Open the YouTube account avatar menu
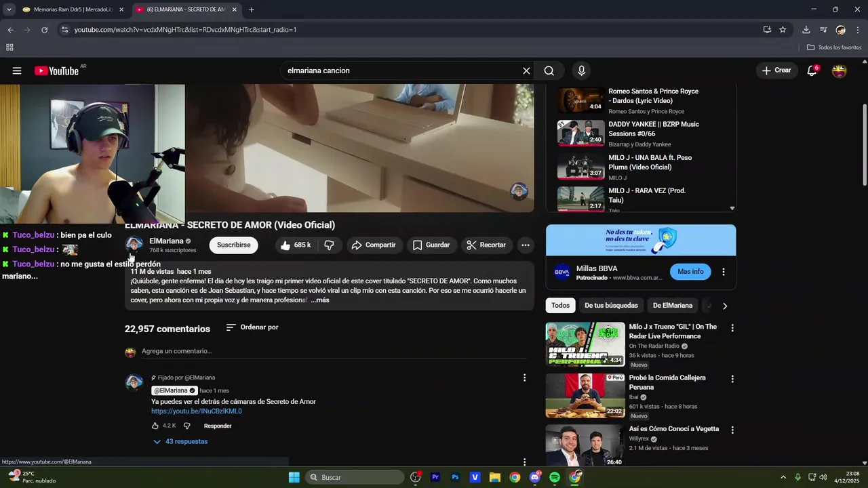Viewport: 868px width, 488px height. click(840, 70)
